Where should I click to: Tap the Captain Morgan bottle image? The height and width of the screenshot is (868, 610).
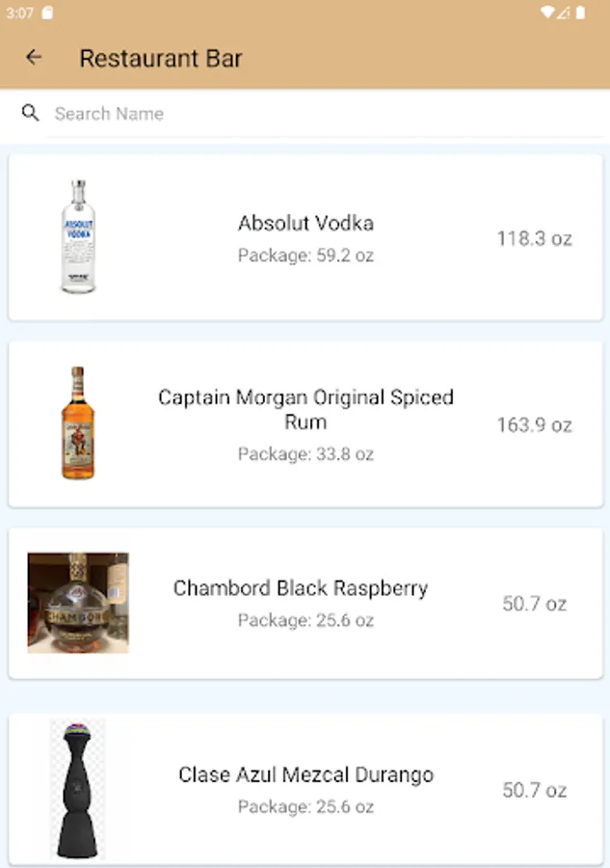pos(77,422)
